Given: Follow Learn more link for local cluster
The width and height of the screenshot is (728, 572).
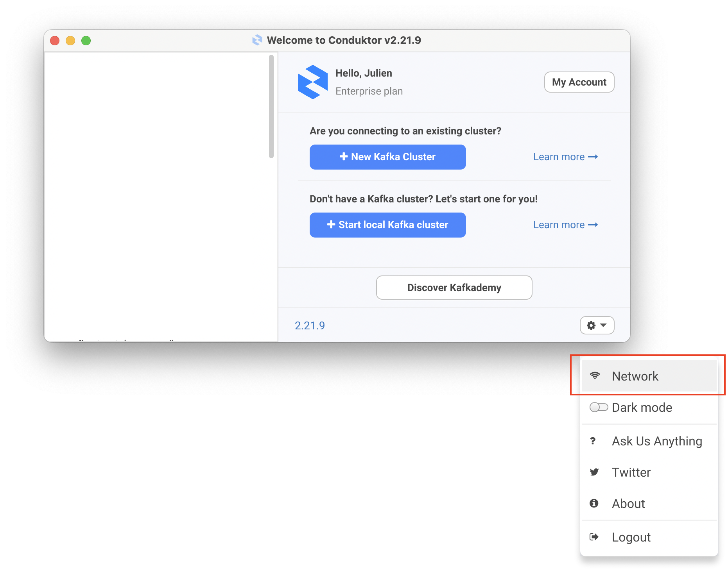Looking at the screenshot, I should (565, 225).
